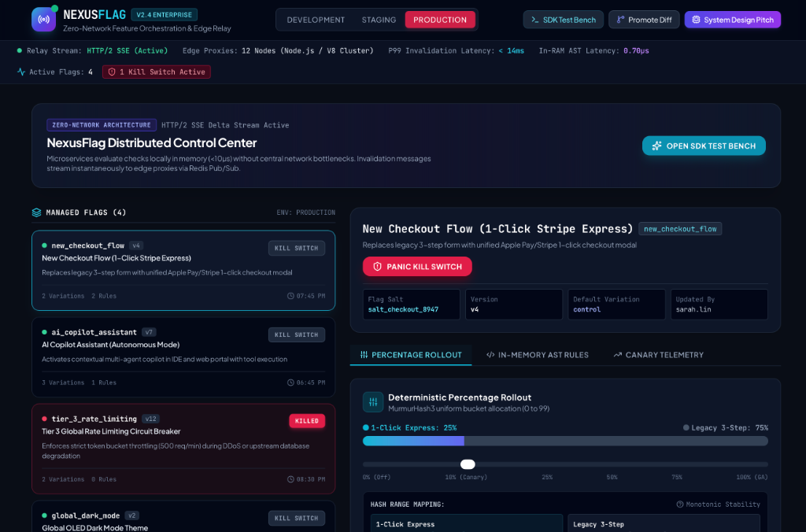
Task: Click the sparkle icon in Open SDK Test Bench
Action: (657, 146)
